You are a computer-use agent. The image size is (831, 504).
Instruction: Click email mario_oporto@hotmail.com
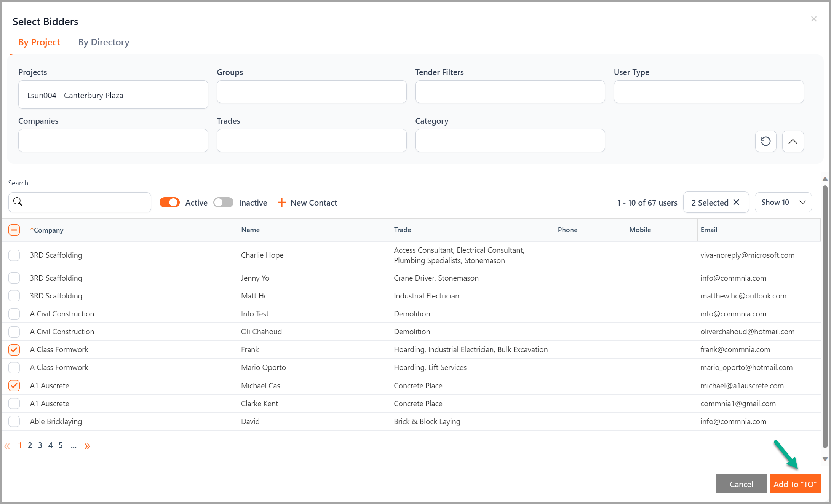coord(746,367)
